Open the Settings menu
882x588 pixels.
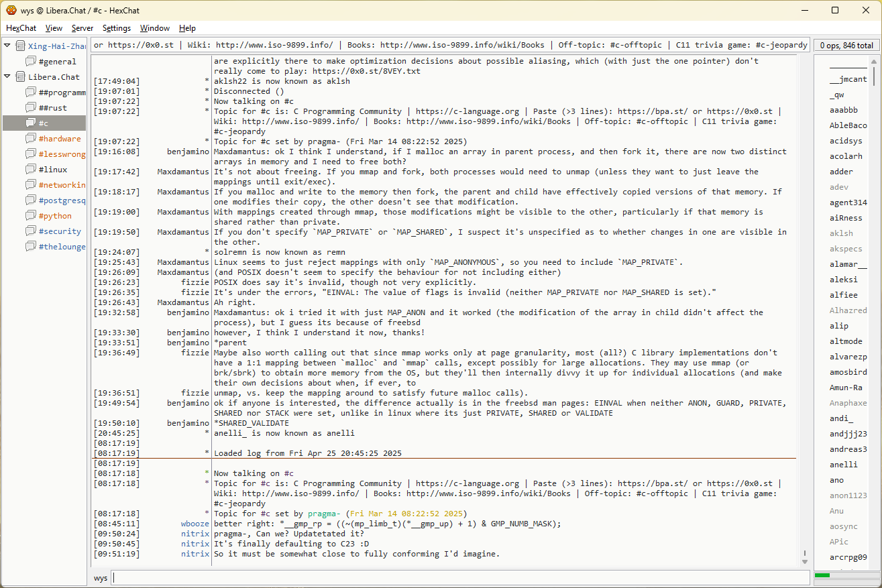[x=117, y=28]
